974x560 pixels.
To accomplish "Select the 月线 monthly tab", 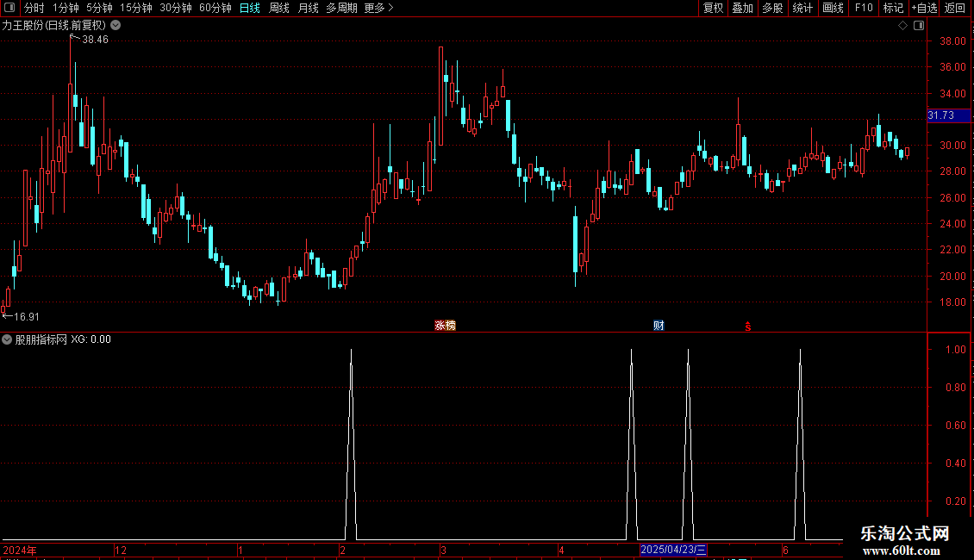I will pyautogui.click(x=308, y=8).
